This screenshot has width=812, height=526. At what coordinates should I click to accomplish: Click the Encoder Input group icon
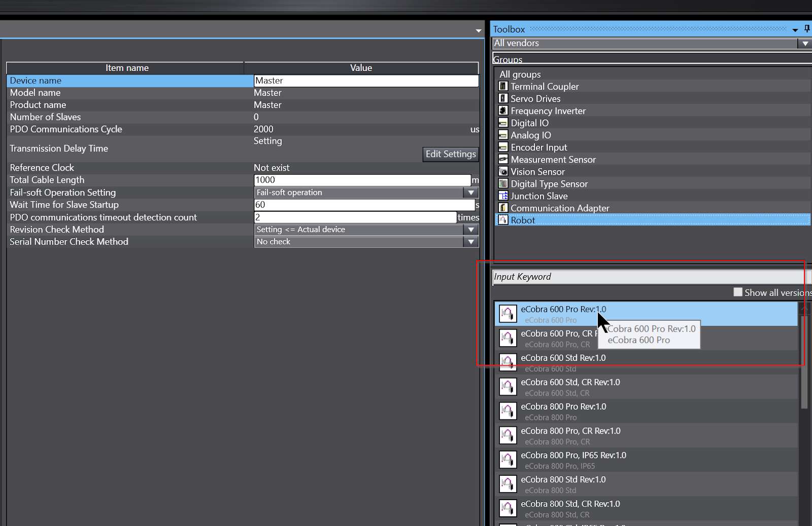point(503,147)
